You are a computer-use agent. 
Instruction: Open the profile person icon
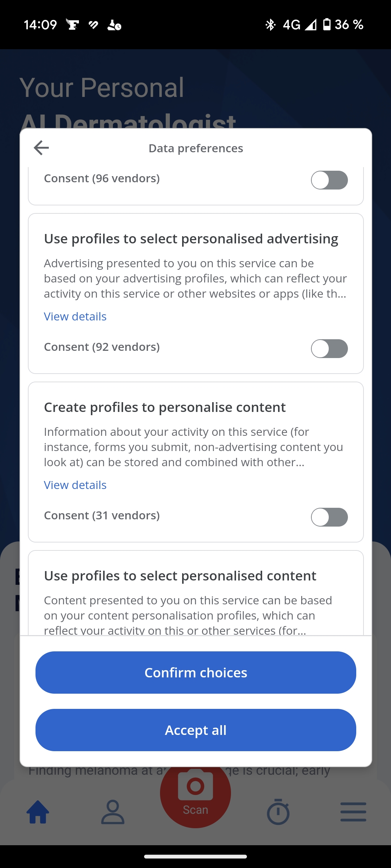[x=113, y=812]
